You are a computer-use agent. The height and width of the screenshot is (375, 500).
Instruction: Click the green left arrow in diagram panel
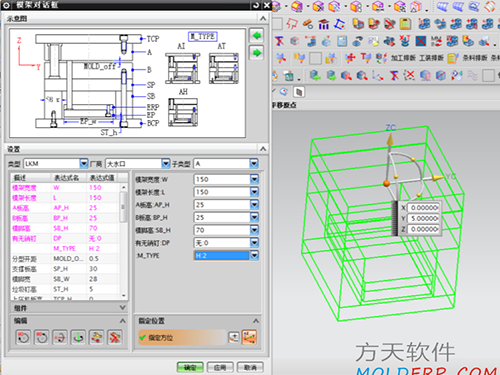[x=257, y=35]
